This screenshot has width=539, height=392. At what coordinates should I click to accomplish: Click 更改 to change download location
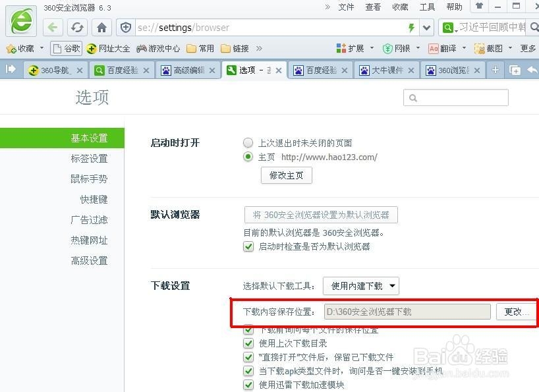click(516, 312)
